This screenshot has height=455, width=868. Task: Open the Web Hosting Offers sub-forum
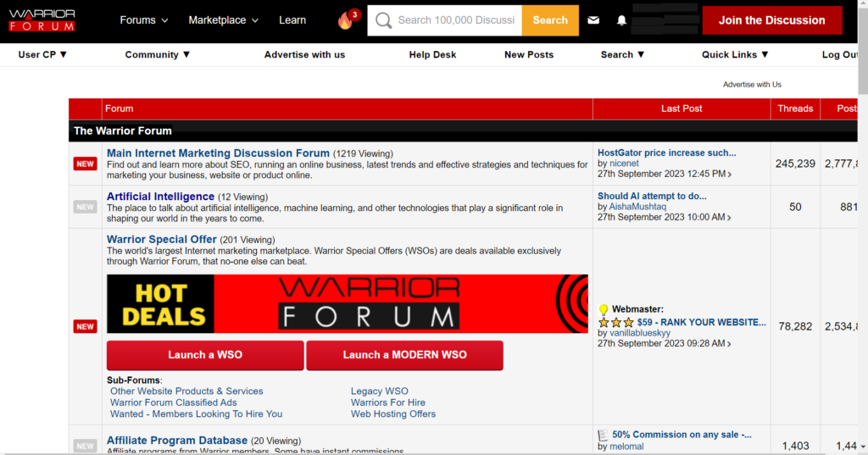(393, 414)
